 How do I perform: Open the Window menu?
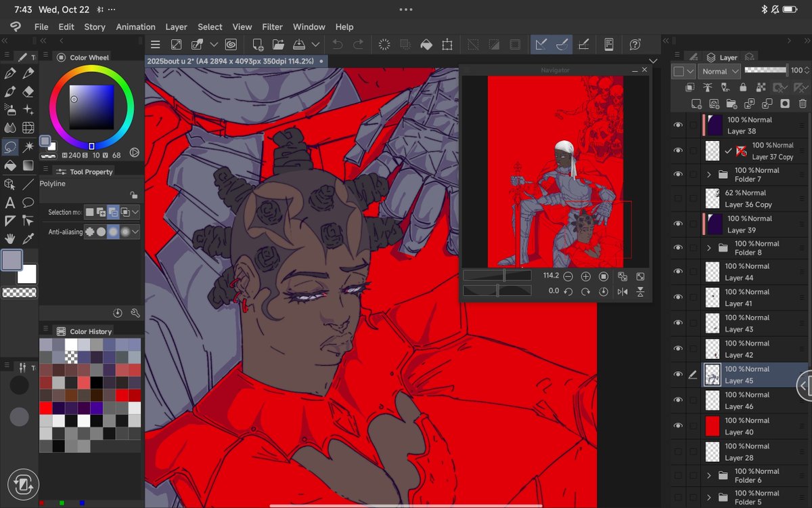[309, 27]
